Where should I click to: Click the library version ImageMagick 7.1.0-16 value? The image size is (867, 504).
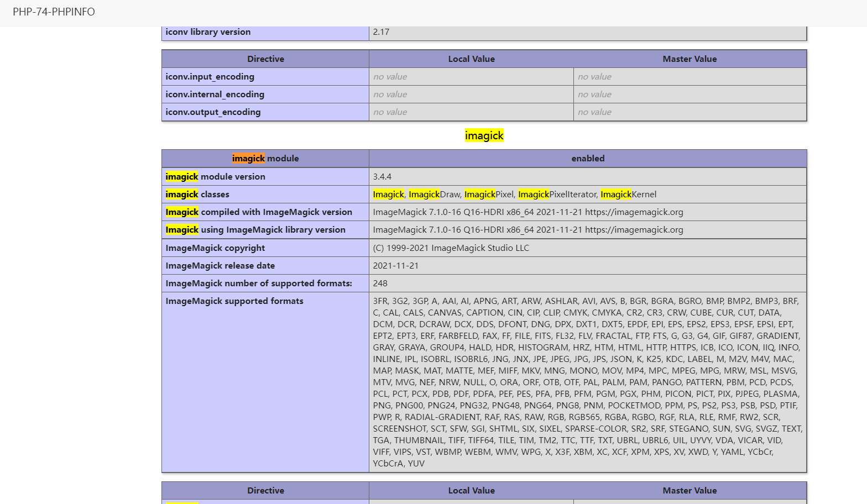point(528,230)
